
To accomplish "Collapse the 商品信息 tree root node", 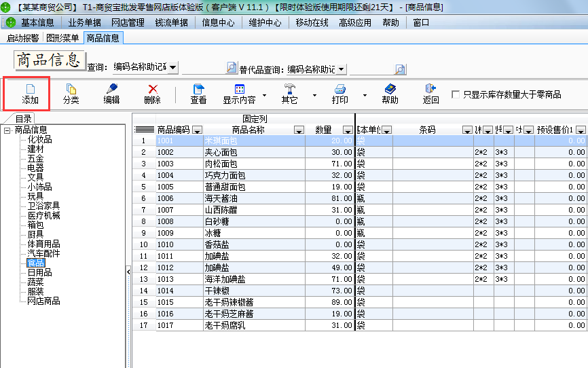I will [x=7, y=130].
